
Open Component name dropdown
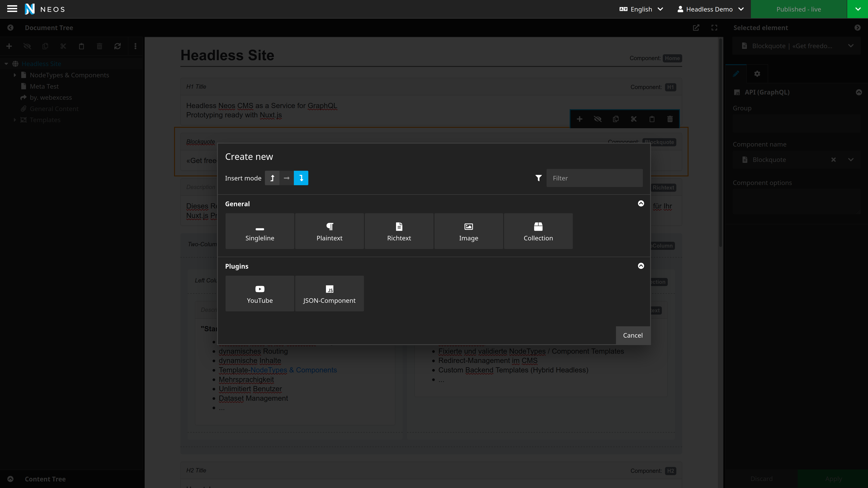(851, 160)
